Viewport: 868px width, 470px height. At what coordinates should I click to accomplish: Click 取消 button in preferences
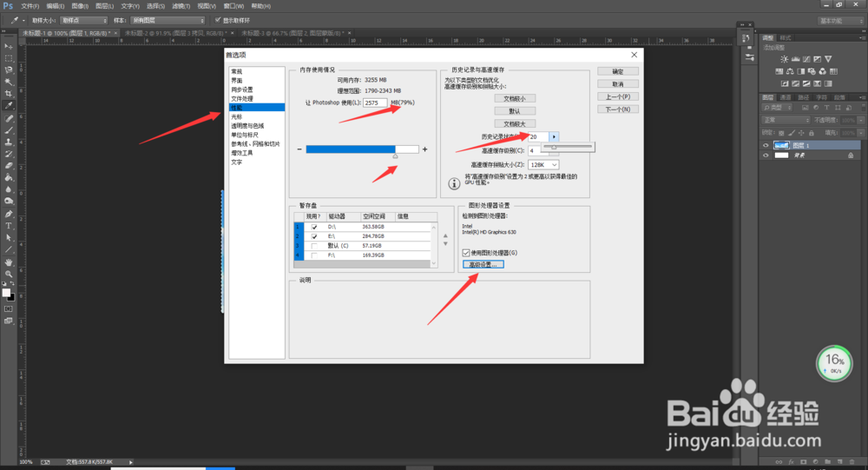pyautogui.click(x=618, y=84)
